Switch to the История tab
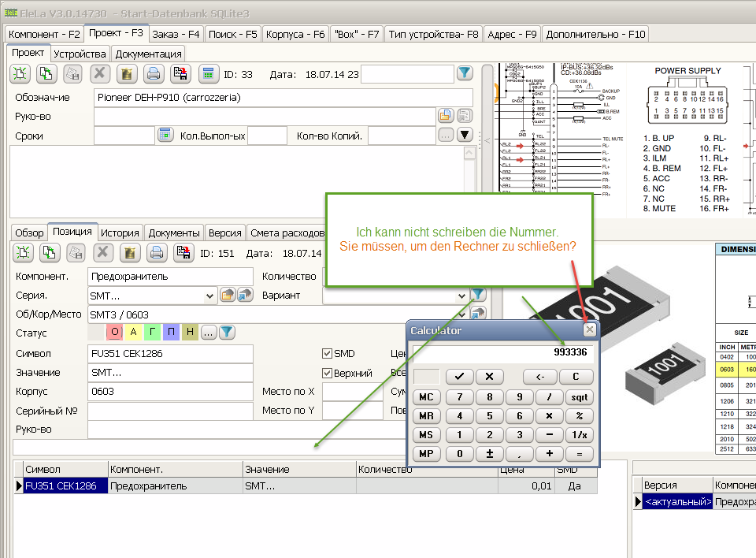The height and width of the screenshot is (558, 756). (120, 232)
